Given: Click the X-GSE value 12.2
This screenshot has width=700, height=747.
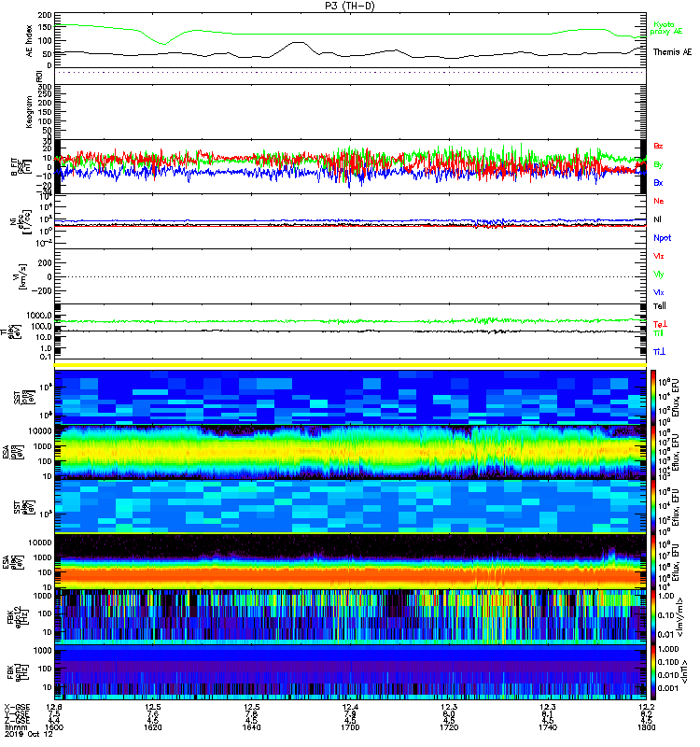Looking at the screenshot, I should point(646,707).
